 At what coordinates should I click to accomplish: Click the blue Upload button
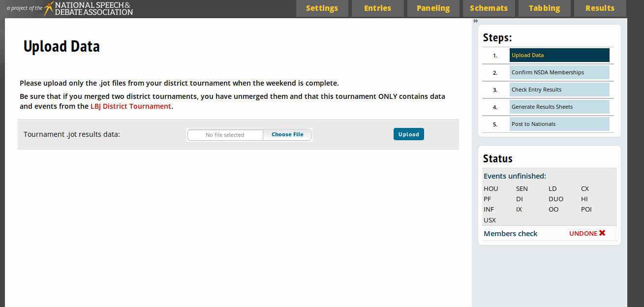(x=408, y=134)
